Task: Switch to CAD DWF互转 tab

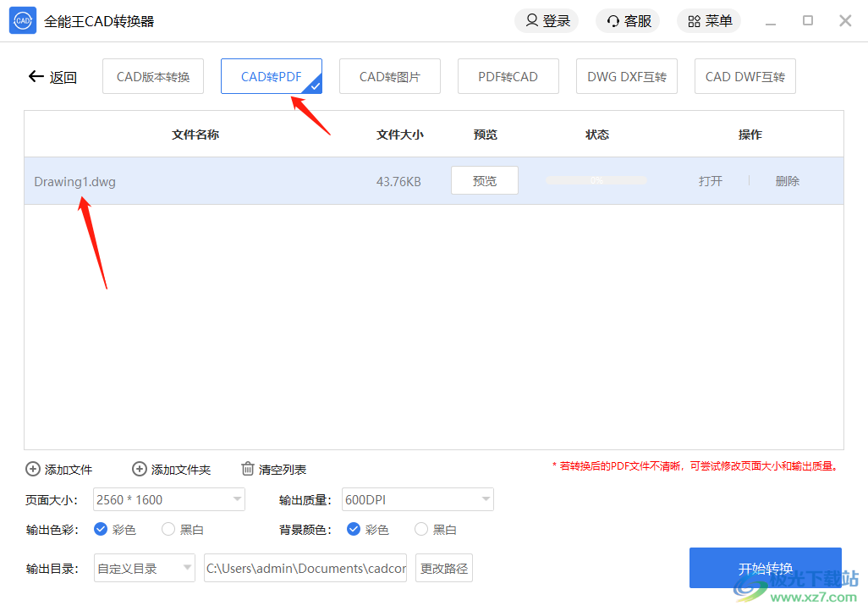Action: point(745,76)
